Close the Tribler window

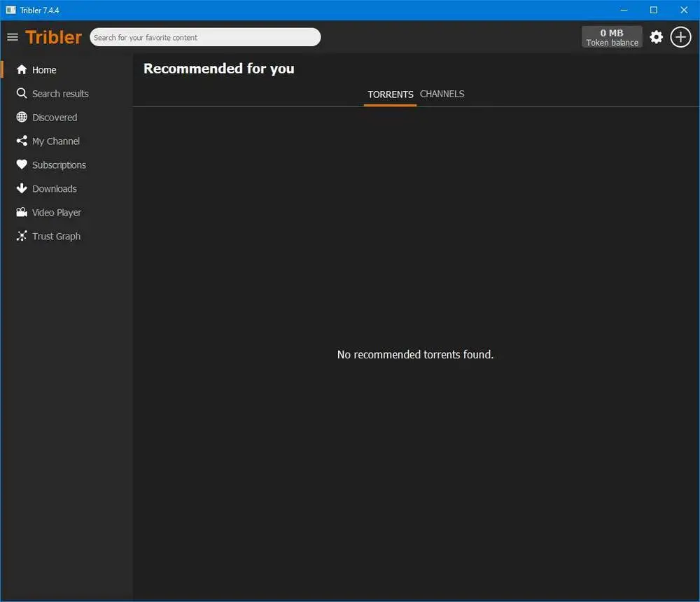tap(684, 10)
